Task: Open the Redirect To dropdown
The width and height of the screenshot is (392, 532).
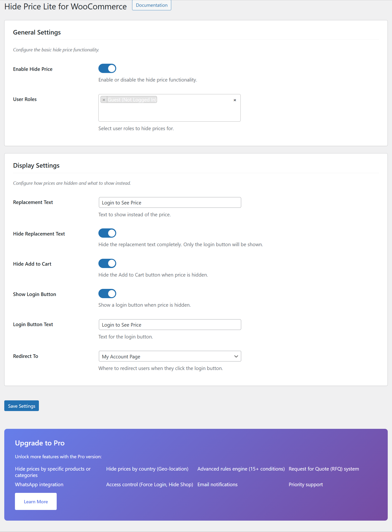Action: coord(170,356)
